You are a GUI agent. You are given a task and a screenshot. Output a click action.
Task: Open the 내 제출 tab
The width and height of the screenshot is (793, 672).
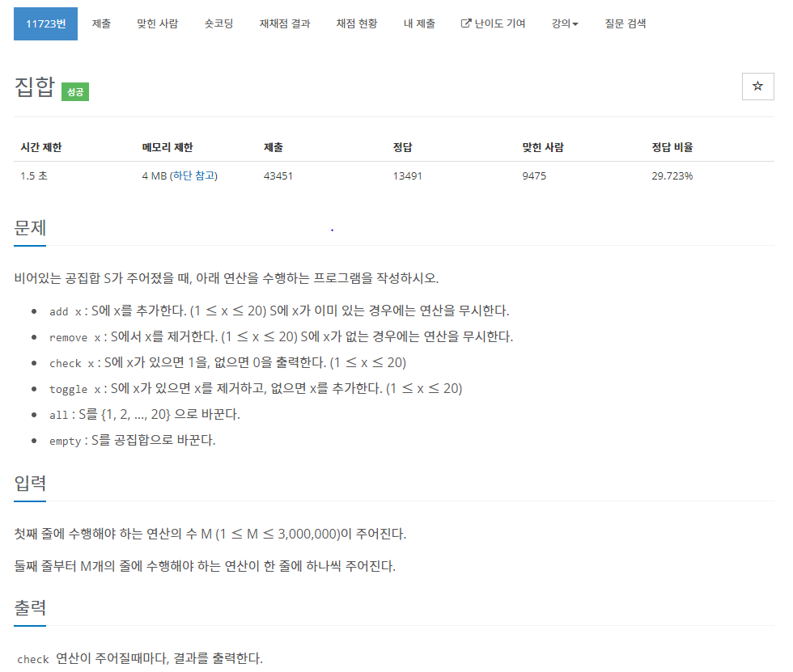click(419, 23)
